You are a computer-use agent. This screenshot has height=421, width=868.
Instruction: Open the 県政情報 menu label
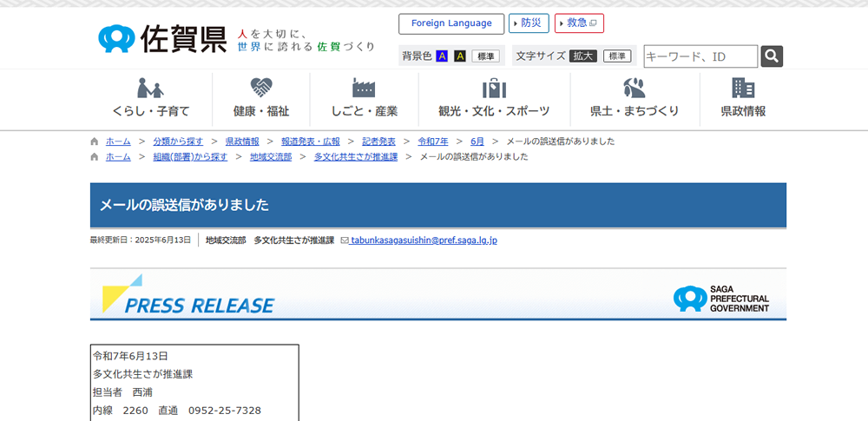pyautogui.click(x=744, y=111)
